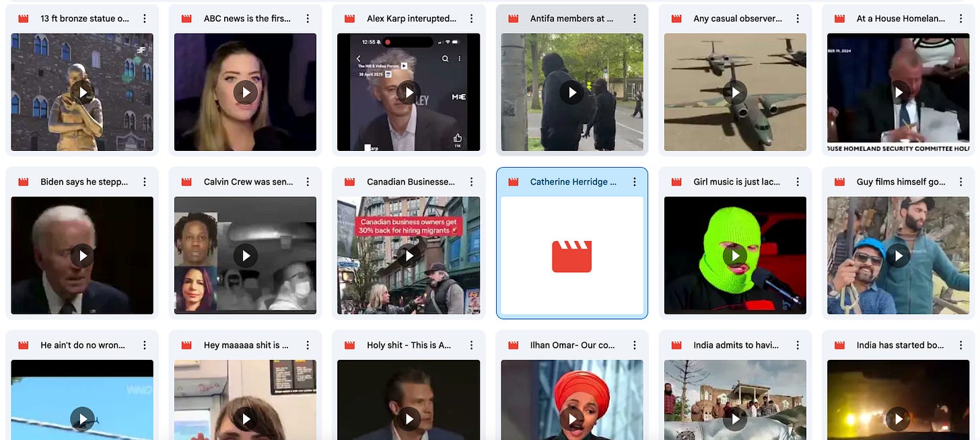Play the "ABC news is the firs..." video
This screenshot has width=980, height=440.
(246, 92)
